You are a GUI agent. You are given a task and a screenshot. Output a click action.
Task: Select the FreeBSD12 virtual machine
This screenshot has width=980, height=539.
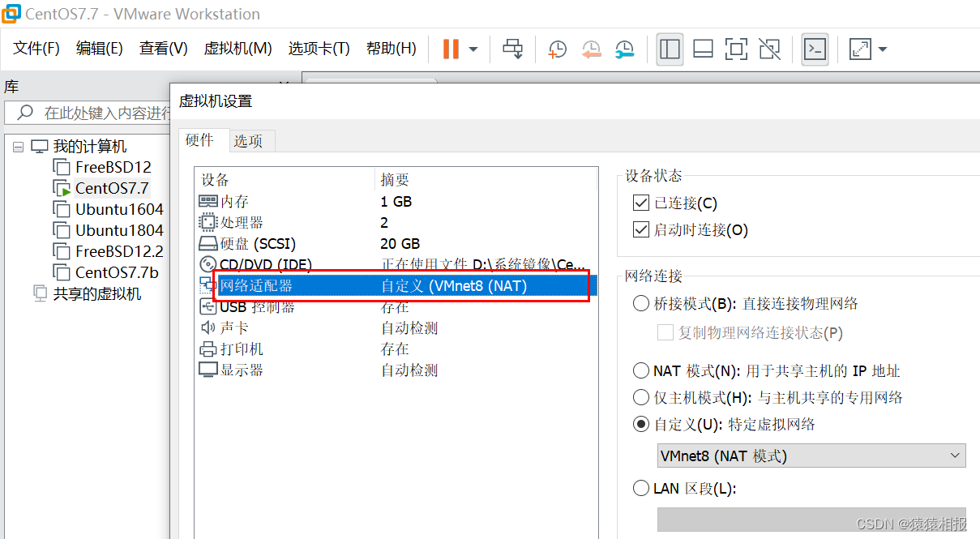pos(113,167)
